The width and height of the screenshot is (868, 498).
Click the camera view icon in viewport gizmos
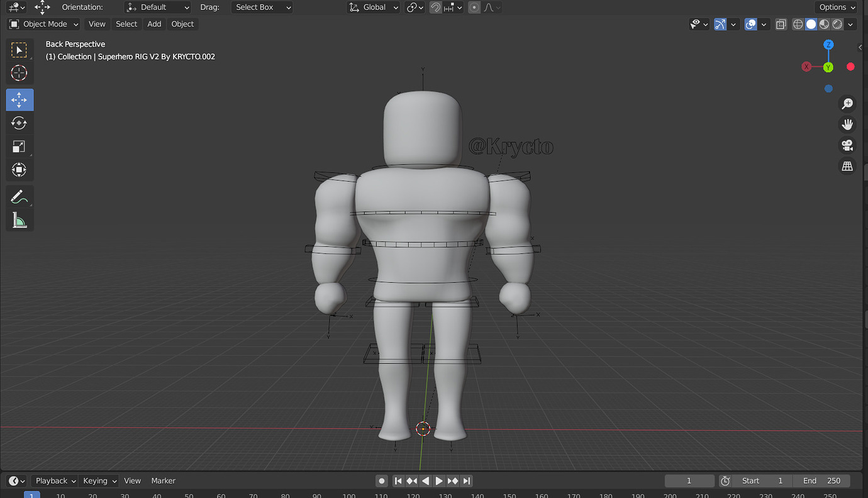pos(847,145)
